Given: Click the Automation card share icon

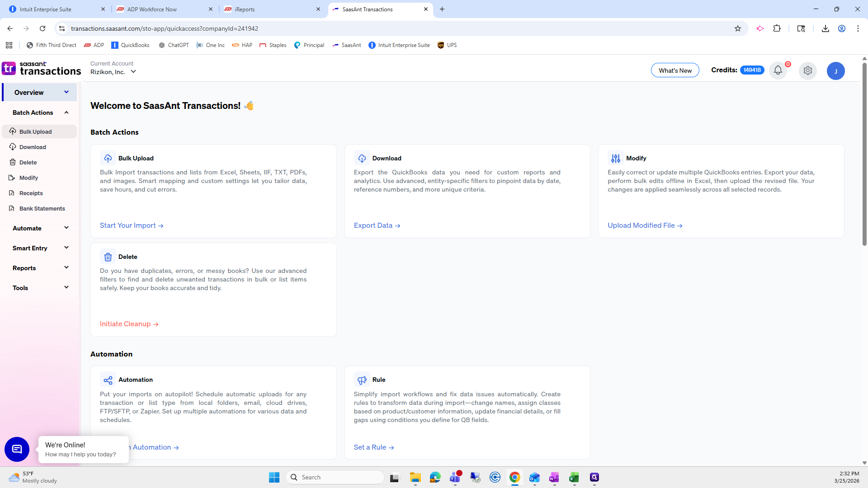Looking at the screenshot, I should [x=108, y=380].
